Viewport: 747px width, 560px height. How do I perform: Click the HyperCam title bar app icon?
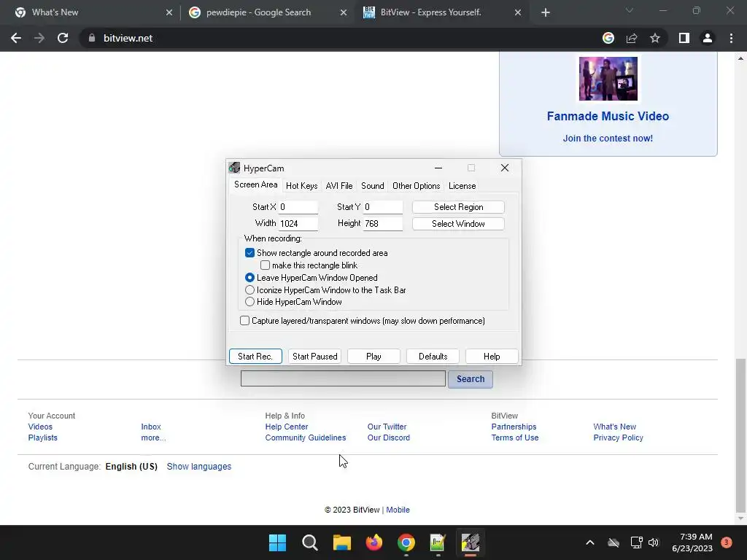[234, 168]
